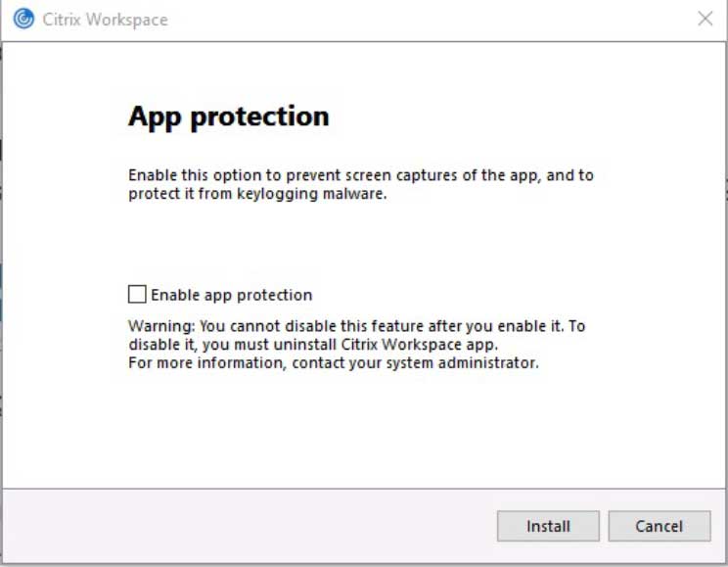The image size is (728, 567).
Task: Click blank space between description and checkbox
Action: [362, 245]
